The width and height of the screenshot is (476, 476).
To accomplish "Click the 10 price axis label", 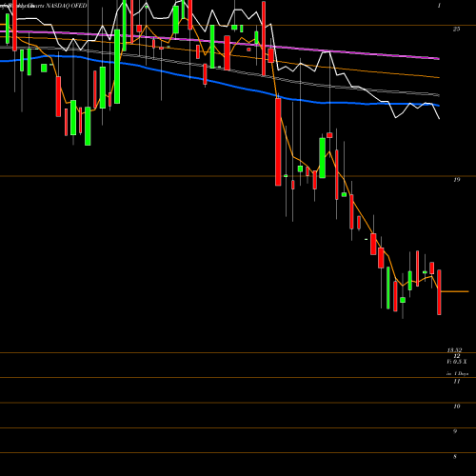I will tap(457, 407).
